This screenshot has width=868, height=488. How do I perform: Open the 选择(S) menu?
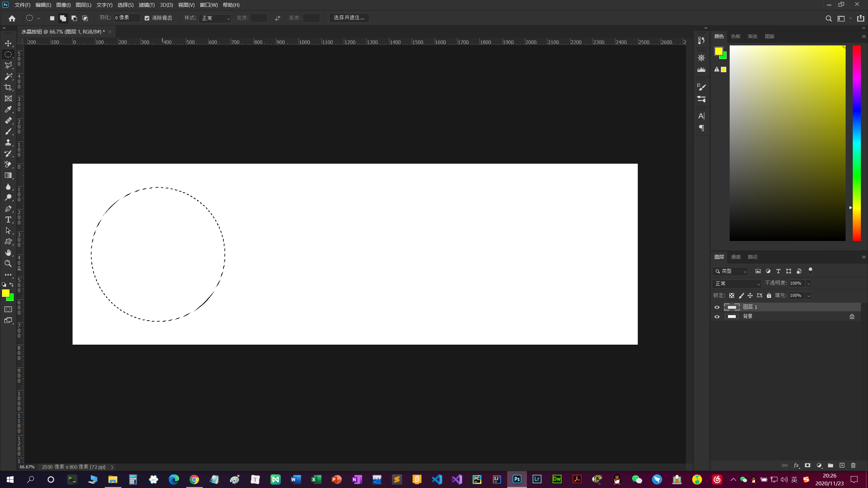pos(125,5)
